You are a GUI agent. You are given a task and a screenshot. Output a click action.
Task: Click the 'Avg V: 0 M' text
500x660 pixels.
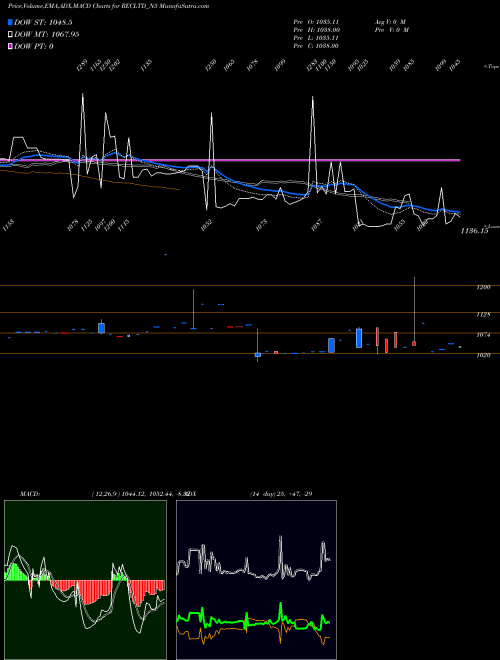[x=390, y=21]
